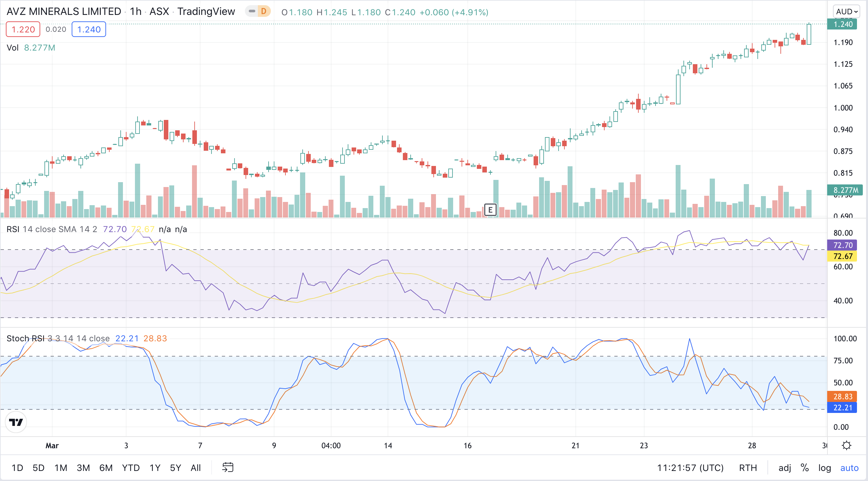Toggle the percent scale mode
This screenshot has height=481, width=868.
point(805,467)
